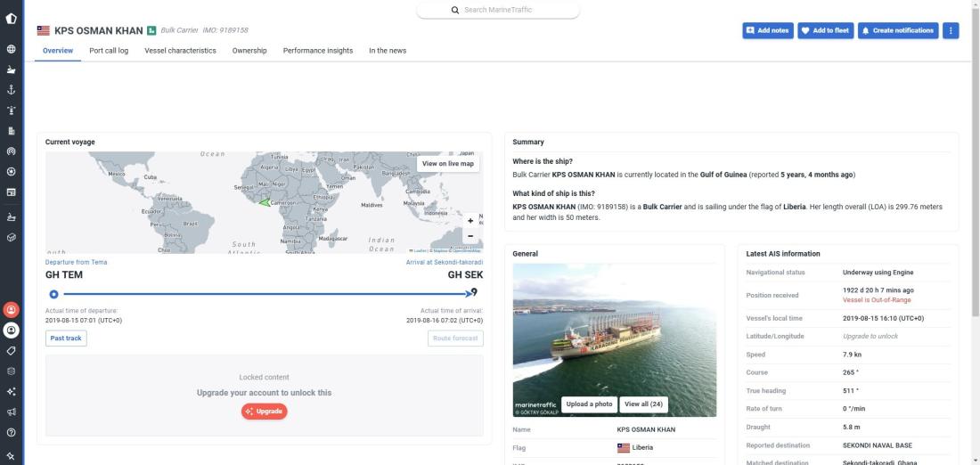Click the 7.9 kn speed value
Viewport: 980px width, 465px height.
[851, 355]
